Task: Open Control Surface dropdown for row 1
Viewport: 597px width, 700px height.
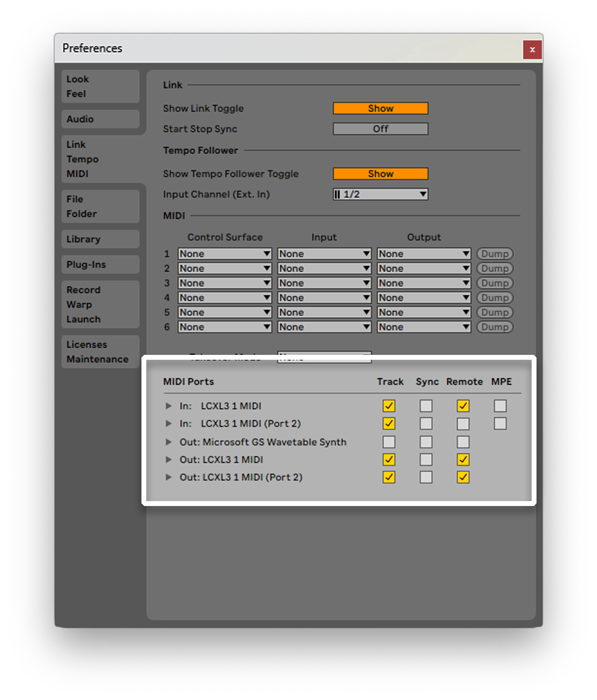Action: coord(225,253)
